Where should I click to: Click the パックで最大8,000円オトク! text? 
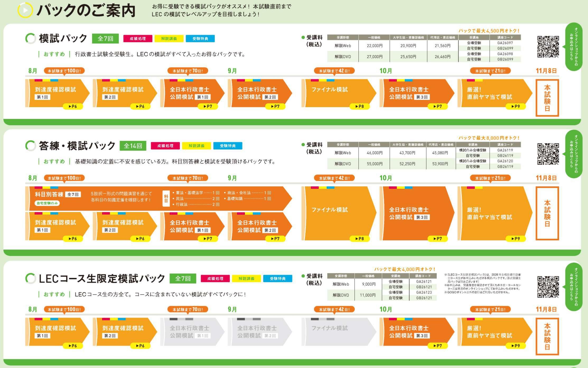pyautogui.click(x=489, y=138)
